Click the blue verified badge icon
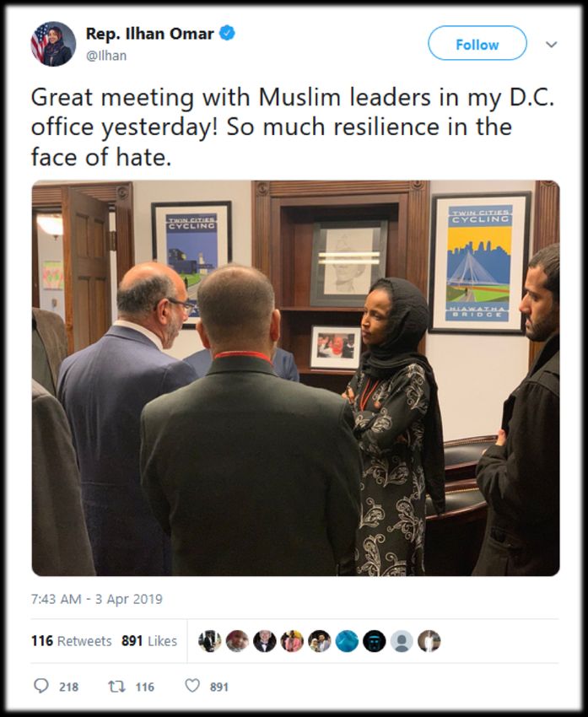Screen dimensions: 588x717 [x=227, y=34]
